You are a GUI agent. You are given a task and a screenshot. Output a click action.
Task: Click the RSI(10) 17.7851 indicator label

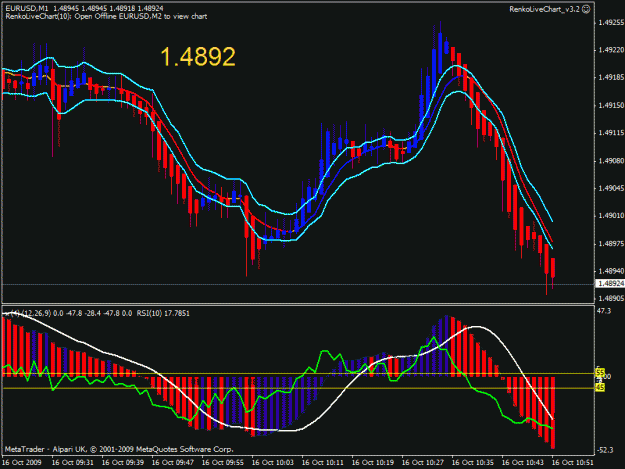(163, 313)
